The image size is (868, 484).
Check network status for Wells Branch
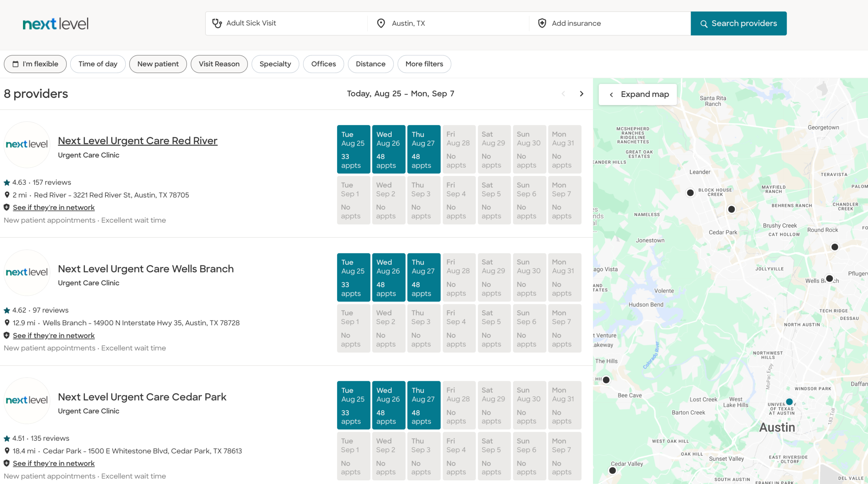point(54,335)
